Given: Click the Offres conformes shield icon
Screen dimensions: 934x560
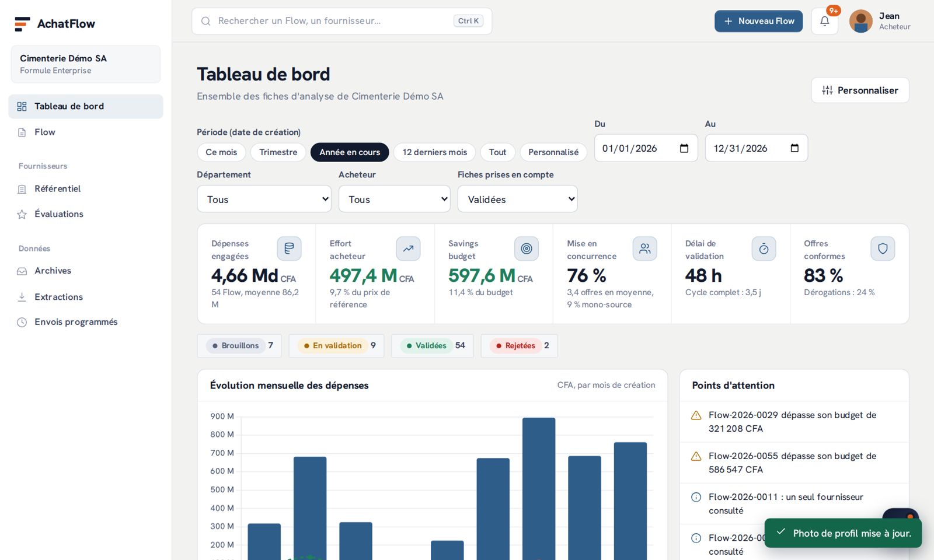Looking at the screenshot, I should click(883, 249).
